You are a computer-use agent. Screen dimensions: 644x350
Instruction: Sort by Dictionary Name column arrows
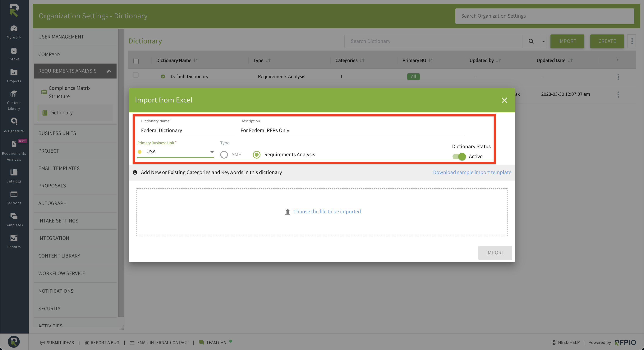(196, 61)
